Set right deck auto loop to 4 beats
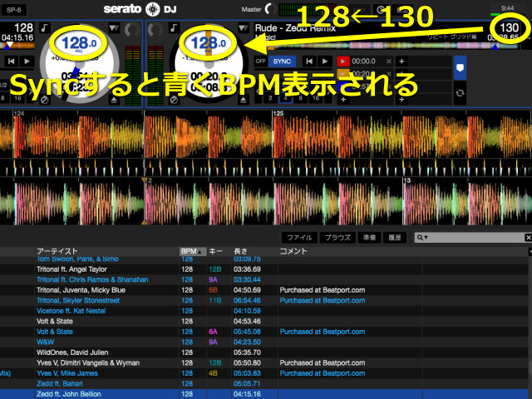 point(285,98)
